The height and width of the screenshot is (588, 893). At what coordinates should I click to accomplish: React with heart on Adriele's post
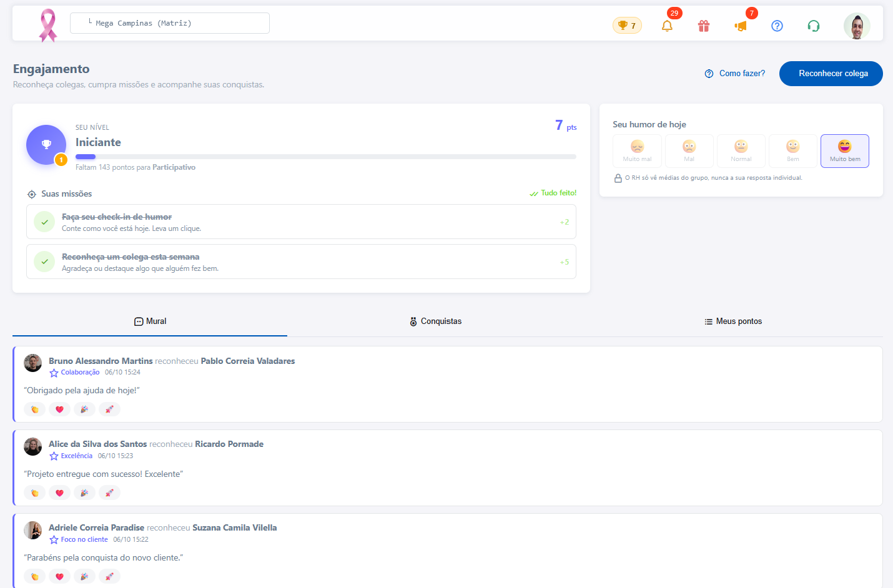tap(60, 577)
